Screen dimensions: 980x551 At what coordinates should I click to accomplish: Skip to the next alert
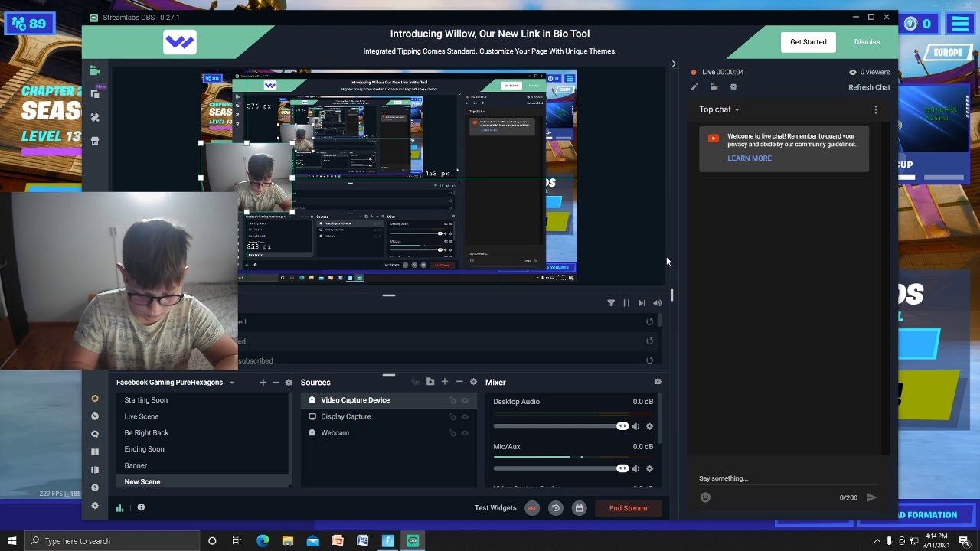(642, 303)
